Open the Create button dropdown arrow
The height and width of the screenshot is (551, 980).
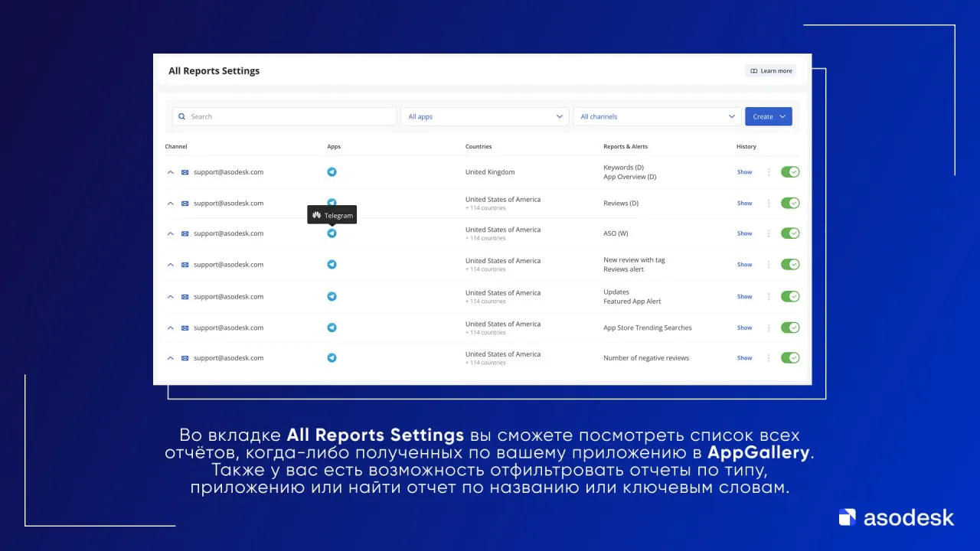[x=781, y=116]
